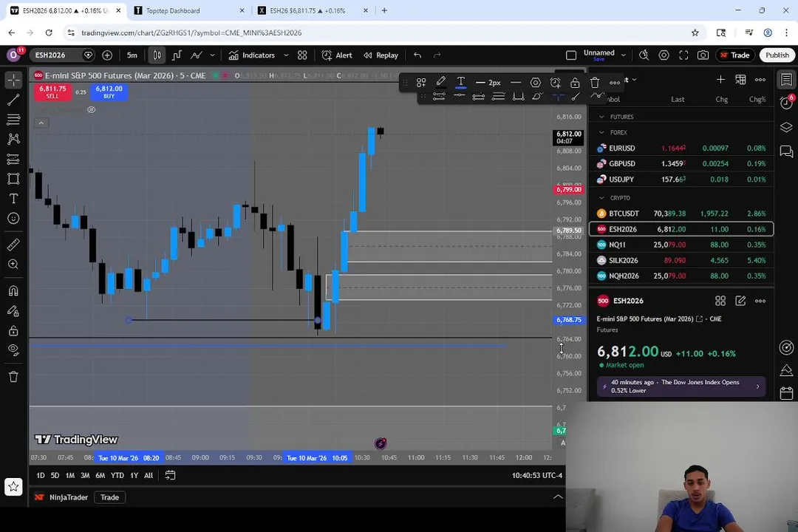Toggle stay in drawing mode pencil-lock

[x=13, y=311]
